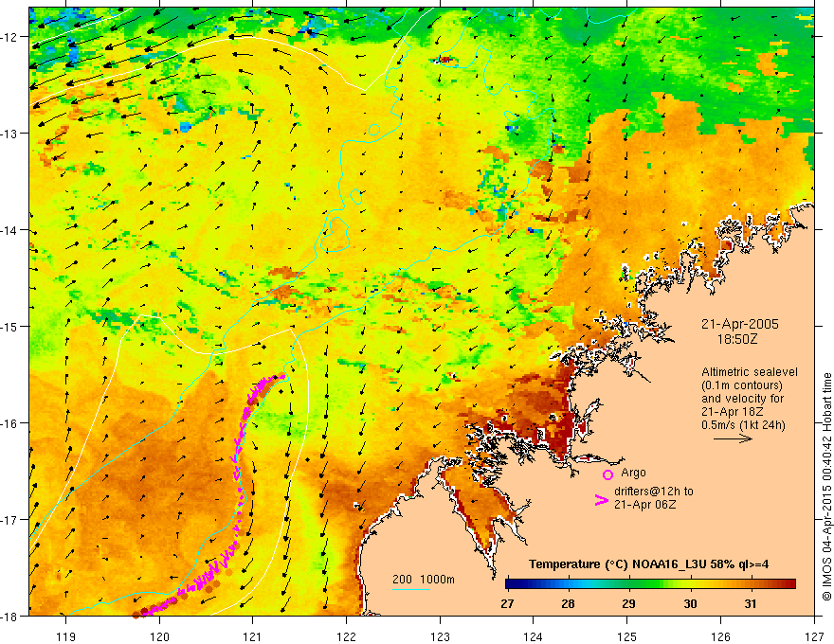This screenshot has width=834, height=644.
Task: Click the 120 longitude axis label
Action: click(159, 636)
